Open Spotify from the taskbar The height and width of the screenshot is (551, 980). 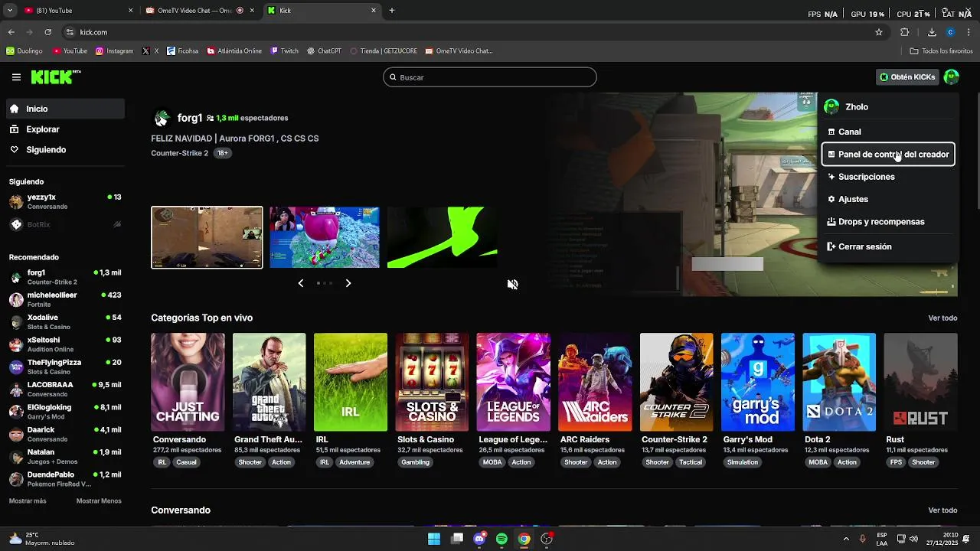click(501, 539)
